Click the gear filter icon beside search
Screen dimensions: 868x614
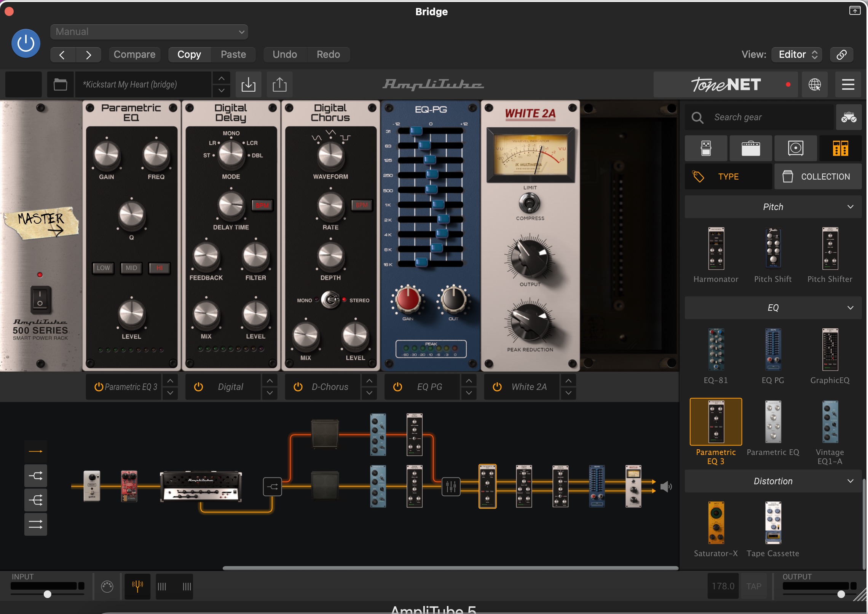tap(849, 117)
